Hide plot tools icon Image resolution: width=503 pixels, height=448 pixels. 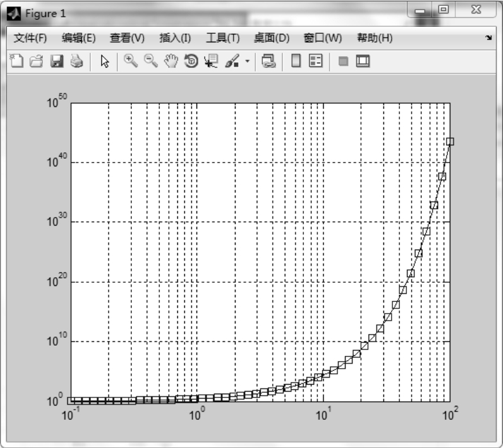click(x=343, y=61)
